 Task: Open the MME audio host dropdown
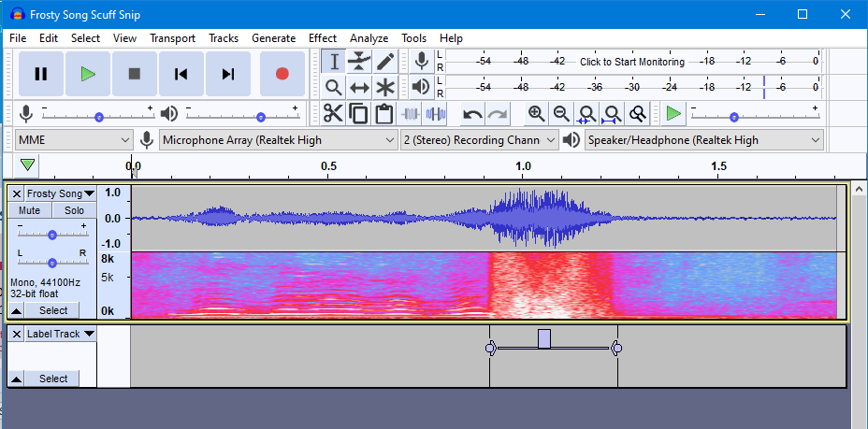tap(75, 140)
